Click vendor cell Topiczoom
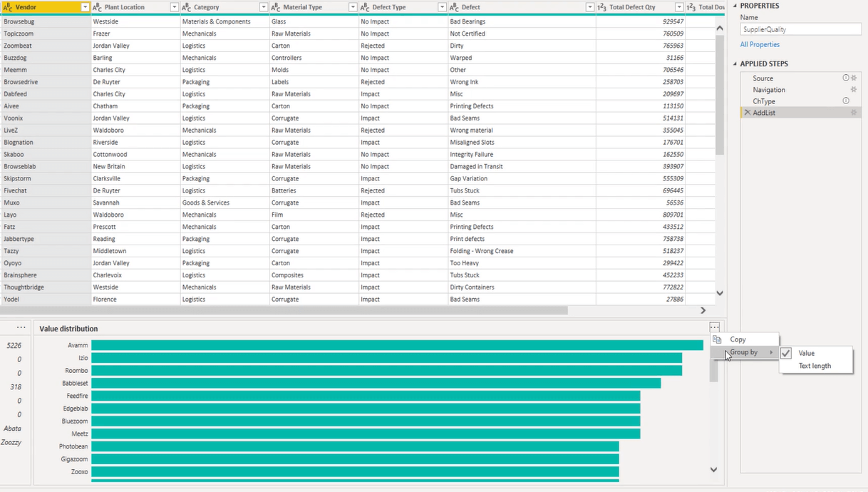The height and width of the screenshot is (492, 868). pos(46,34)
